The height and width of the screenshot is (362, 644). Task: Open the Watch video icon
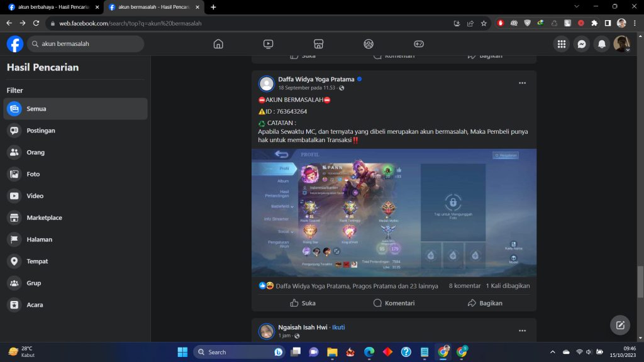point(268,43)
